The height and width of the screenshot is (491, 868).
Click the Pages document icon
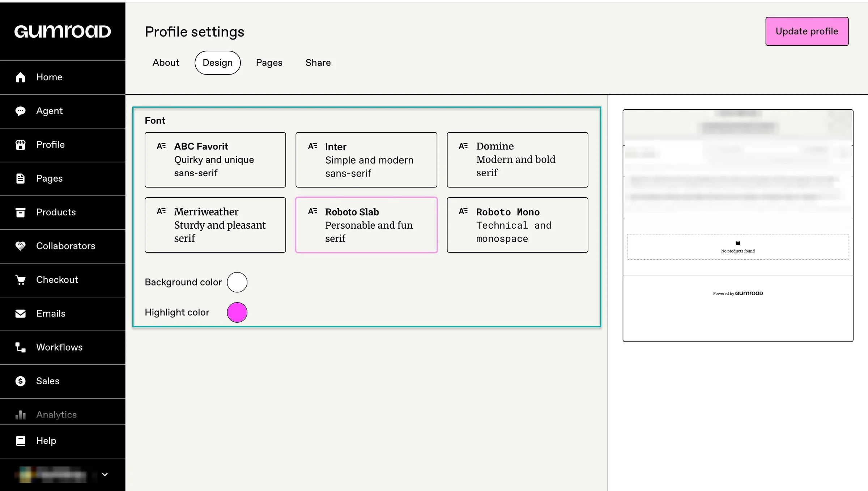point(21,178)
